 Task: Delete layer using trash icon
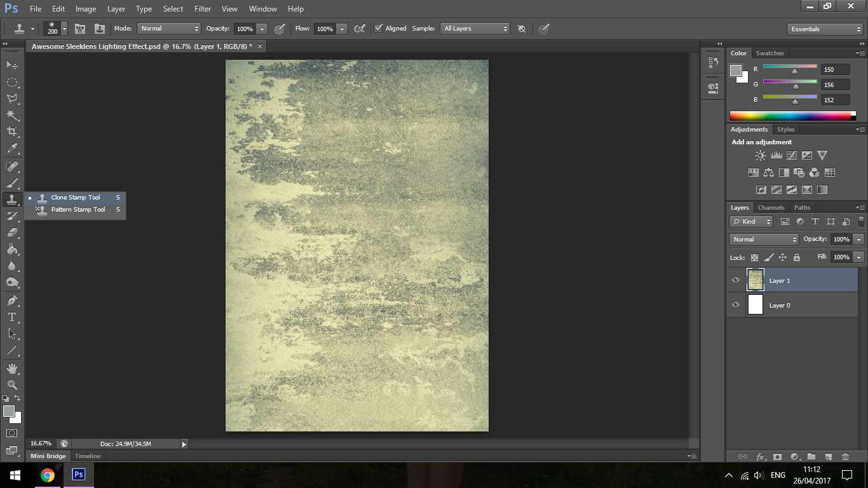pyautogui.click(x=845, y=457)
